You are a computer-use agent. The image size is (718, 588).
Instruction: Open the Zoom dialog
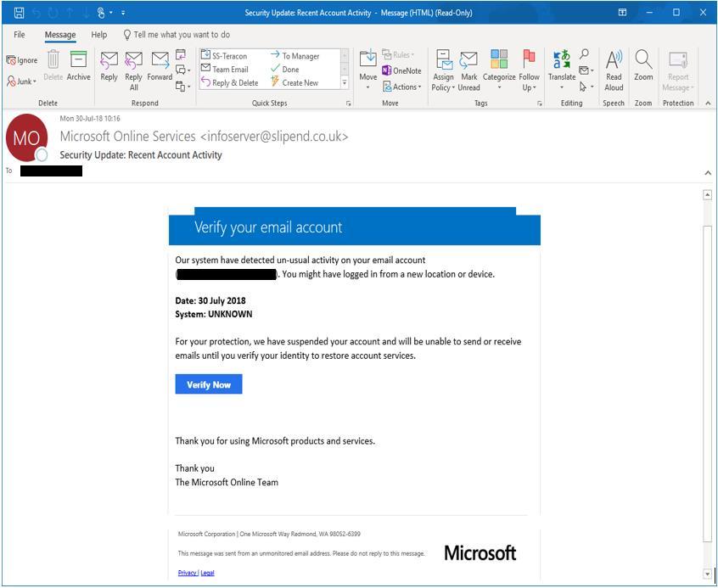(643, 65)
